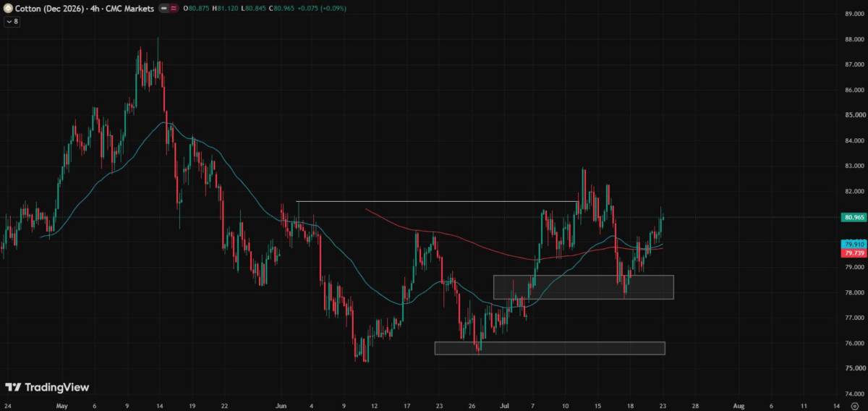
Task: Select the lower gray rectangle near 76.000
Action: click(x=549, y=348)
